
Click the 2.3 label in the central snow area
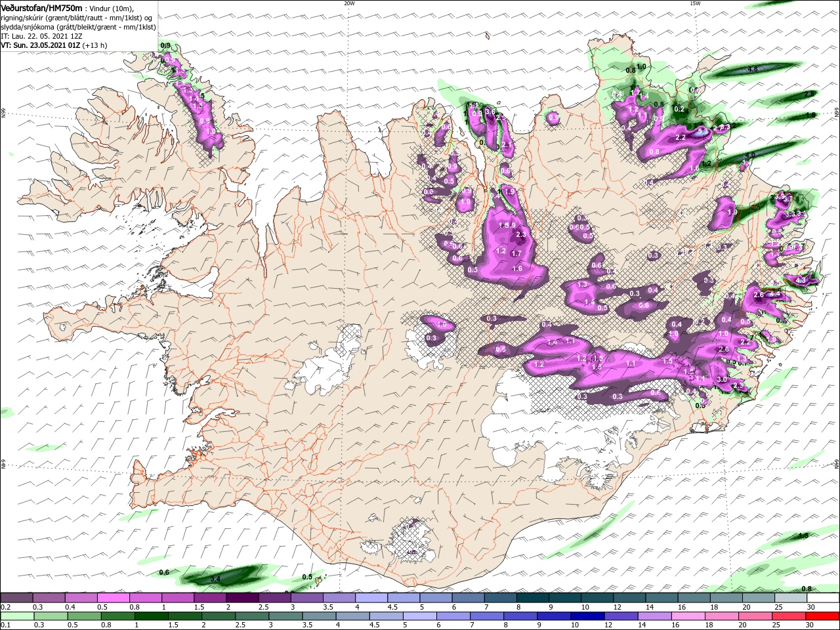click(522, 234)
